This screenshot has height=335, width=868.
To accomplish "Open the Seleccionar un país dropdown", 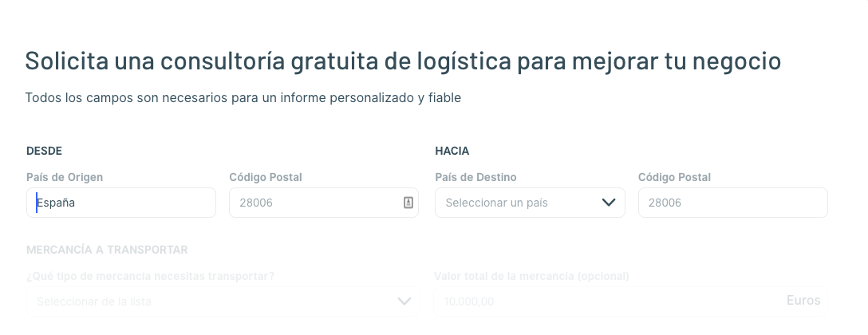I will 530,203.
